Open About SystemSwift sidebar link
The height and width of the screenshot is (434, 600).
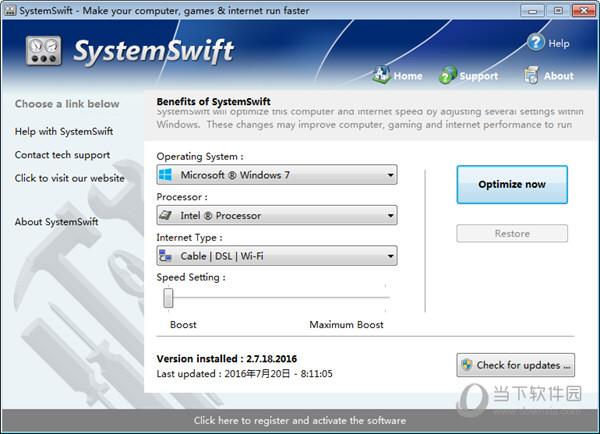tap(56, 222)
